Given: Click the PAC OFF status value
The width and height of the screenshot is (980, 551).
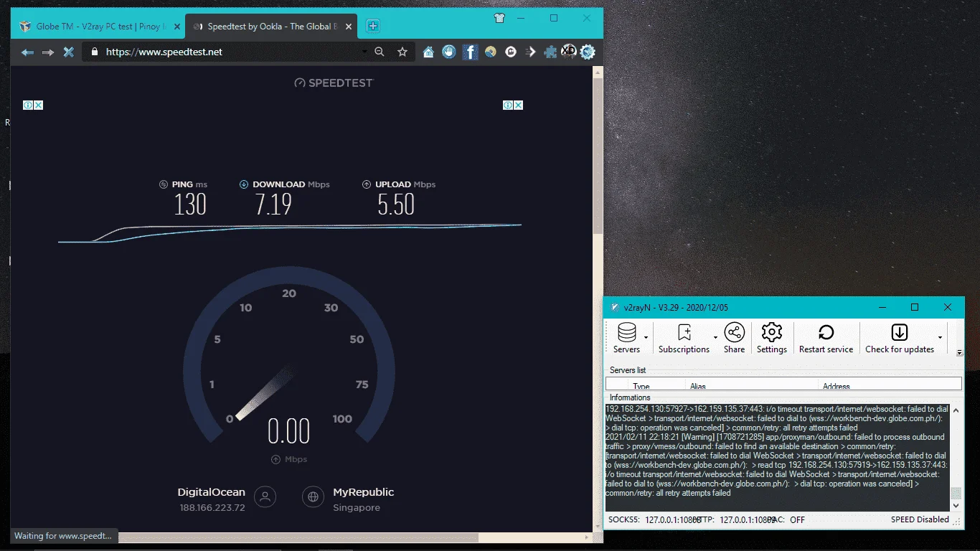Looking at the screenshot, I should click(x=797, y=519).
